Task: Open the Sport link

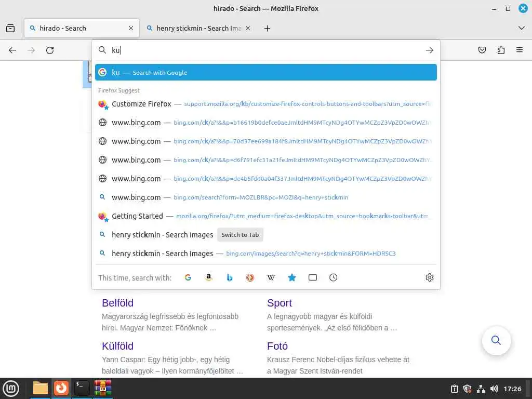Action: [x=279, y=303]
